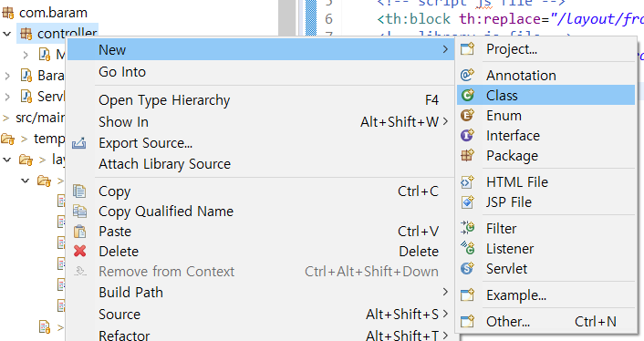The width and height of the screenshot is (644, 341).
Task: Create a new Package
Action: coord(545,156)
